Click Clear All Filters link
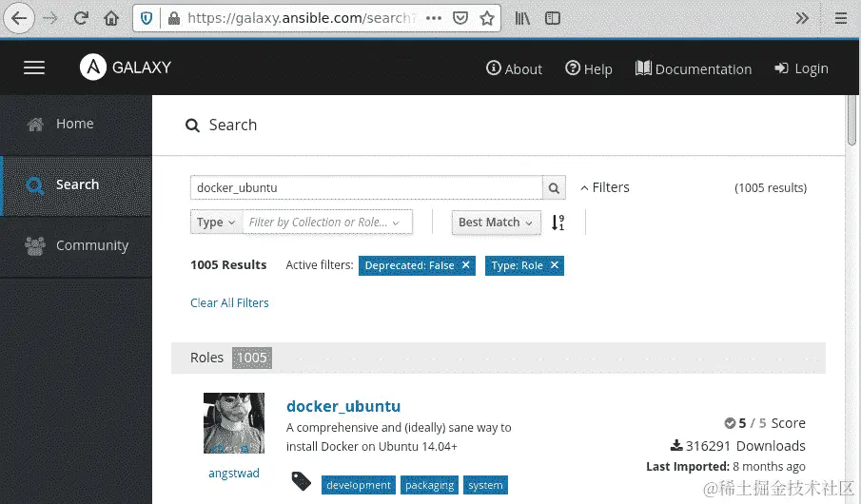Screen dimensions: 861x504 pos(229,303)
